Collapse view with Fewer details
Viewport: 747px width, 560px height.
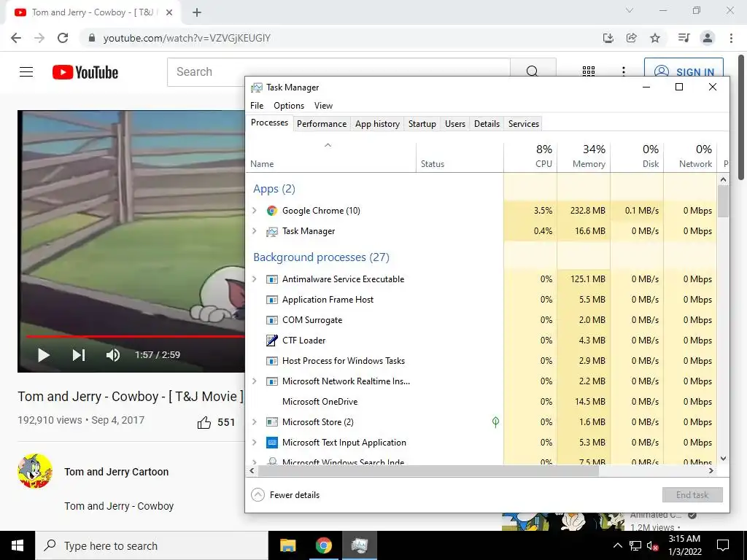pyautogui.click(x=285, y=495)
